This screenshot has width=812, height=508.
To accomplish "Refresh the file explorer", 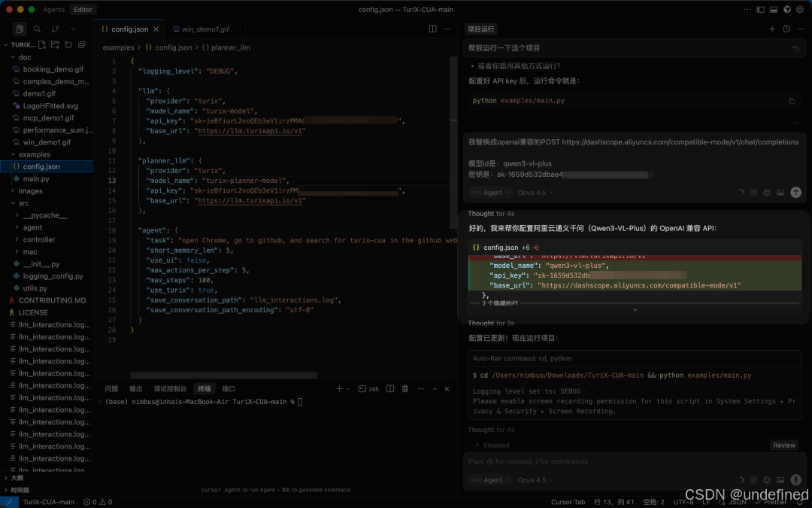I will tap(68, 44).
